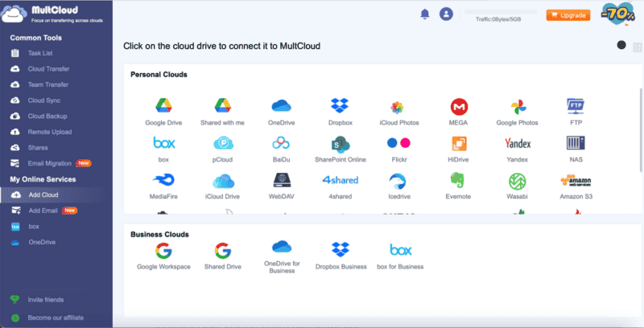Switch to grid view layout icon
Viewport: 644px width, 328px height.
pos(638,47)
